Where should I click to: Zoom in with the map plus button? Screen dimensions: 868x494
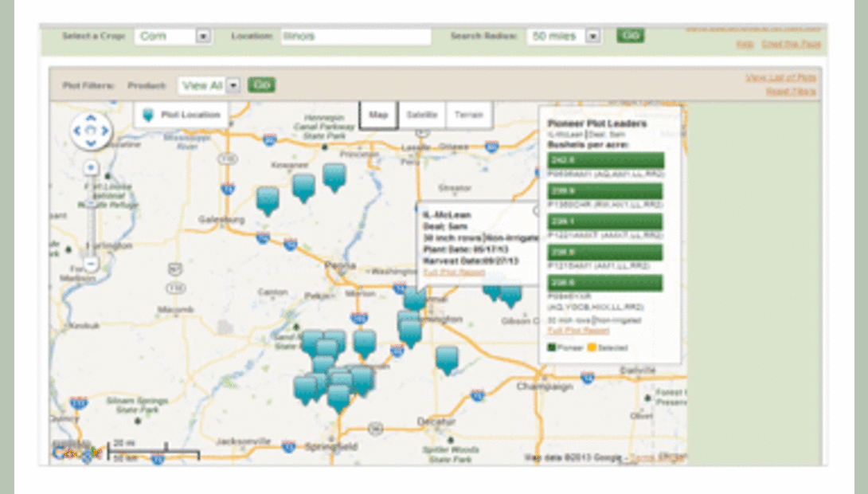(91, 167)
